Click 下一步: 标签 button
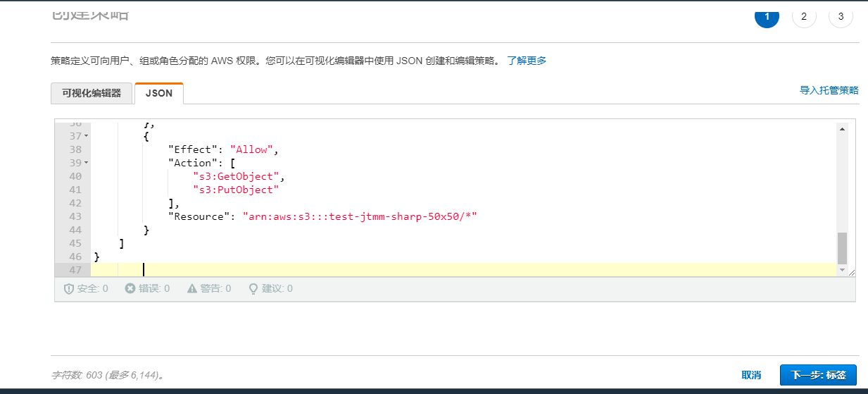The width and height of the screenshot is (868, 394). (818, 375)
